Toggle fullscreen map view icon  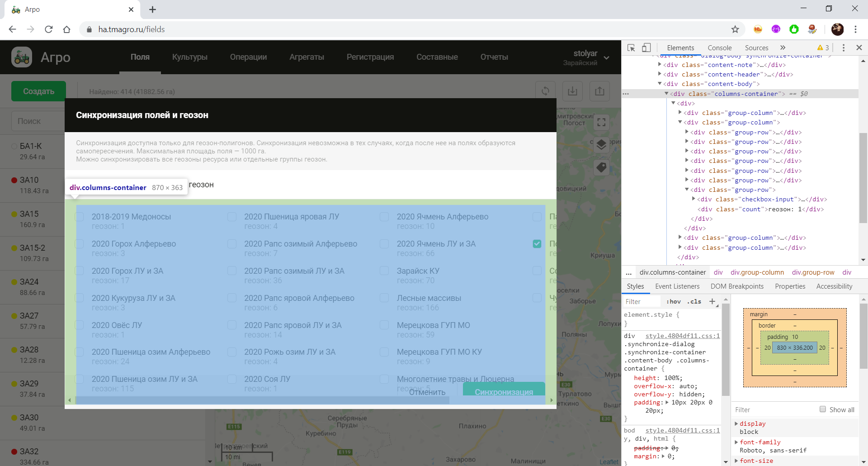(x=601, y=122)
